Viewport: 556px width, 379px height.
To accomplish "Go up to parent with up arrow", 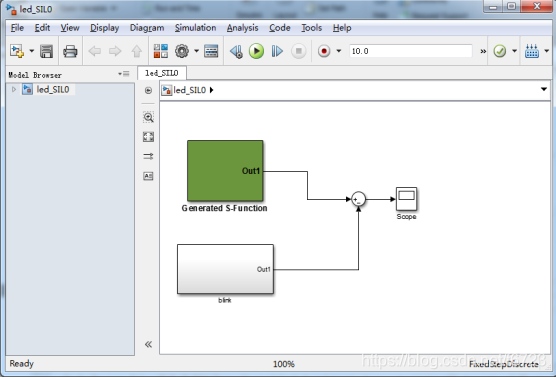I will 137,51.
